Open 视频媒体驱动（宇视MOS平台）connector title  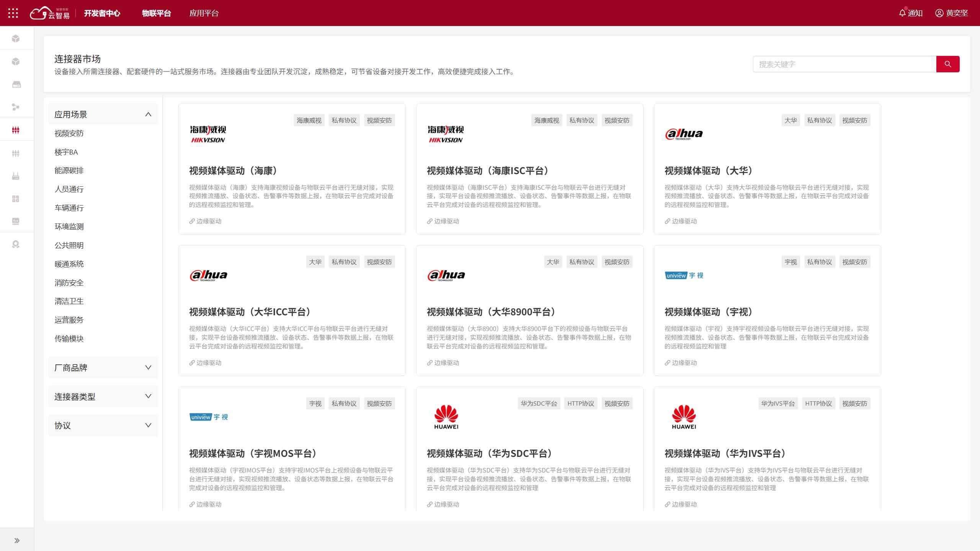coord(253,453)
